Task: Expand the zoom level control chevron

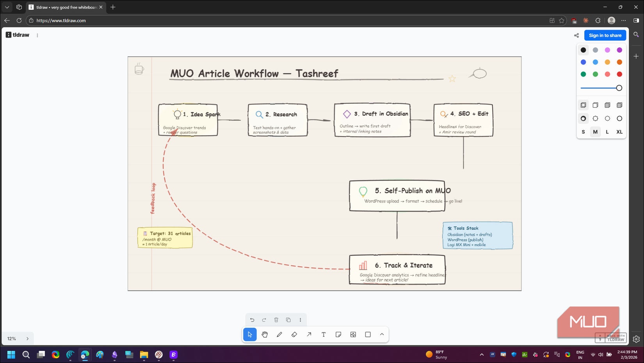Action: (27, 338)
